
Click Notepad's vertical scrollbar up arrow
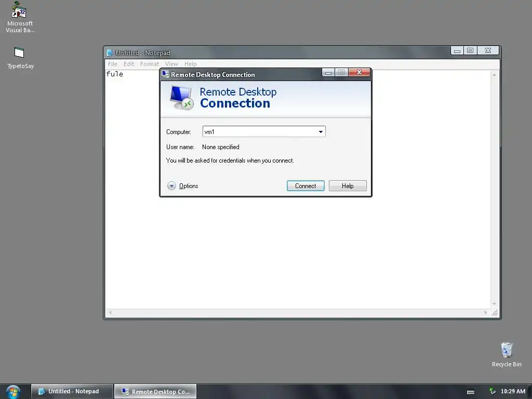tap(495, 75)
